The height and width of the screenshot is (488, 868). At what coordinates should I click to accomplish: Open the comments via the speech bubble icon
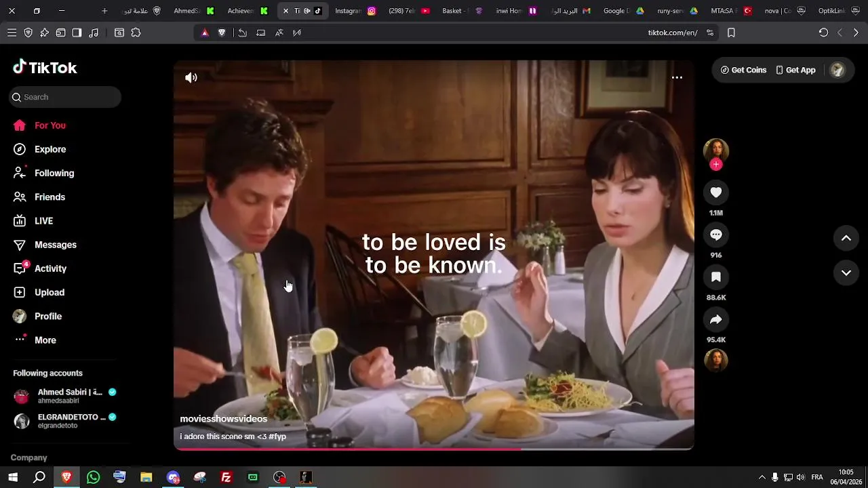[716, 235]
